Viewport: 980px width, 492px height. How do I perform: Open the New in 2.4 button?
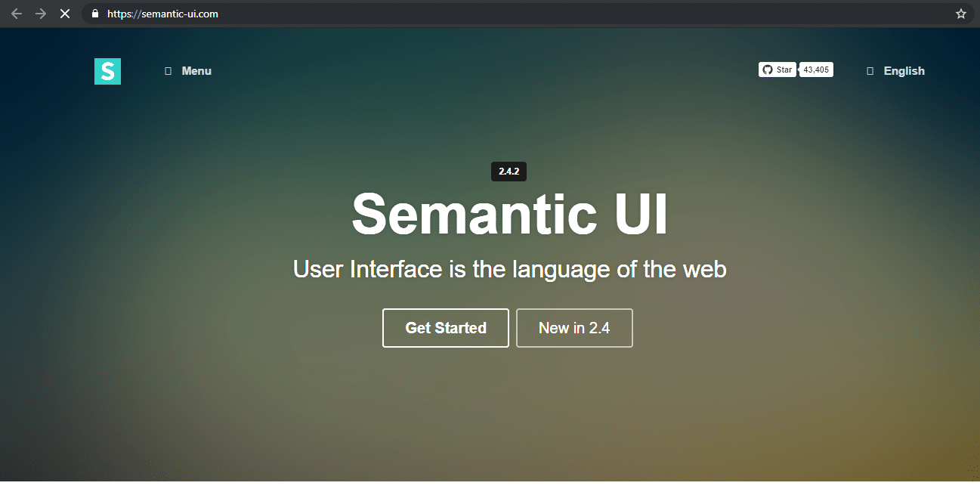574,328
